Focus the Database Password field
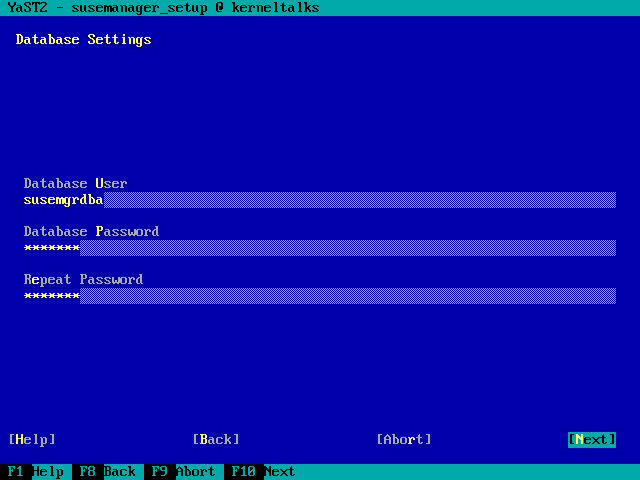 click(x=320, y=248)
